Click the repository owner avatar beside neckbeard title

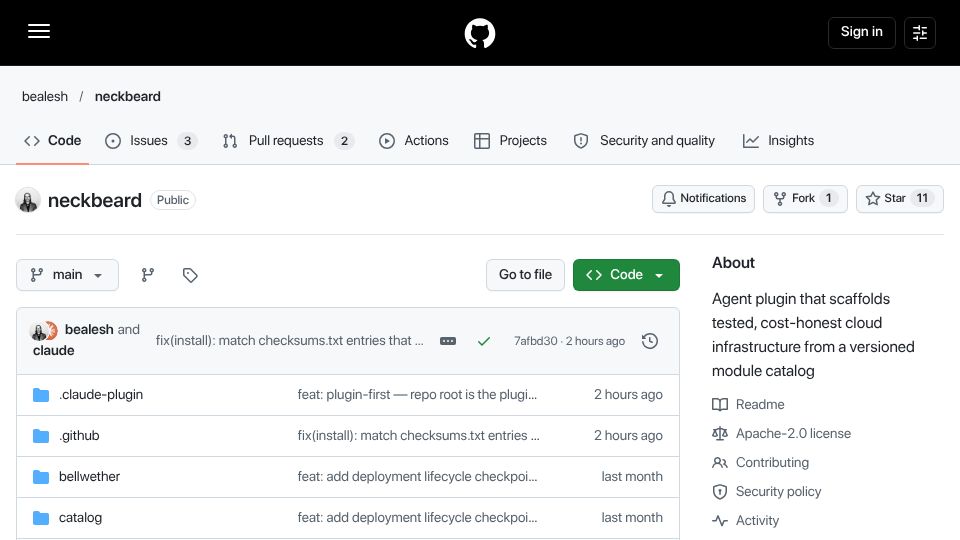tap(28, 200)
